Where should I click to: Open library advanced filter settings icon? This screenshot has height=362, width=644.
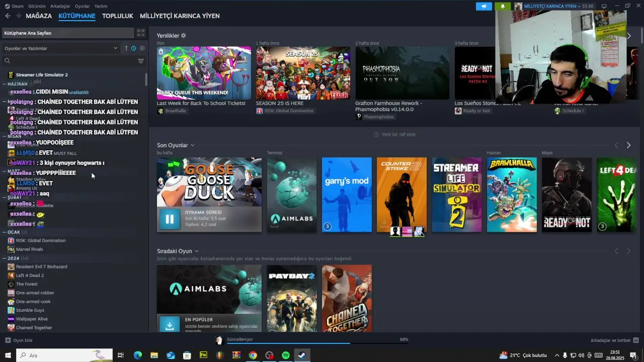141,61
